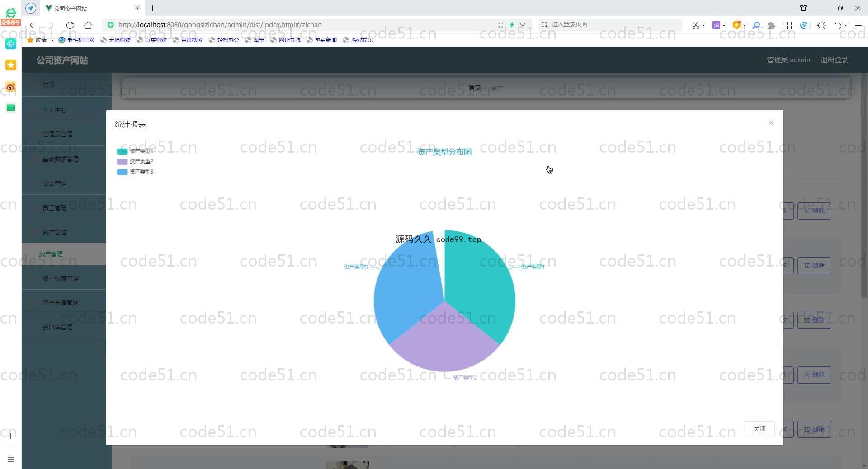This screenshot has height=469, width=868.
Task: Open the browser hamburger menu
Action: [x=859, y=25]
